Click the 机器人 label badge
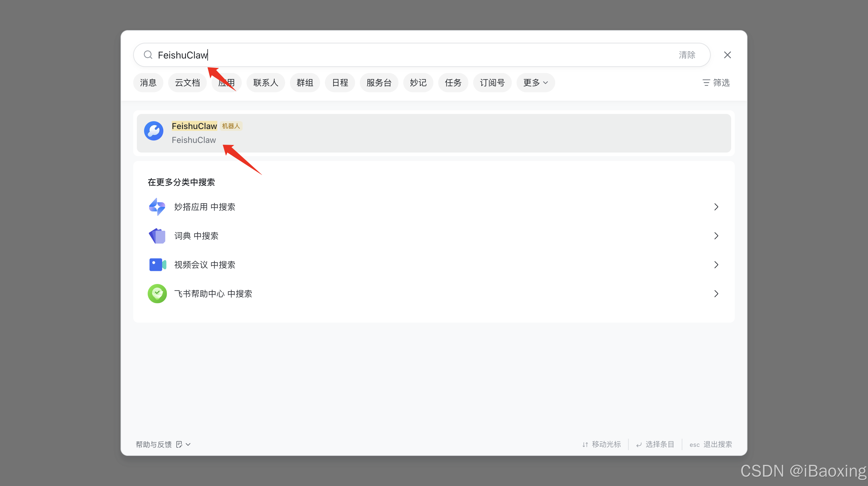 point(231,126)
